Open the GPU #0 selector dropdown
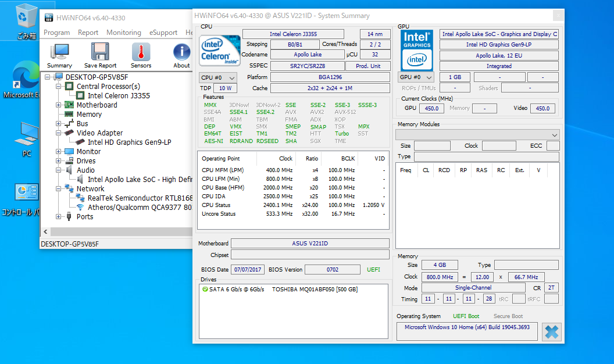The image size is (614, 364). [x=417, y=77]
